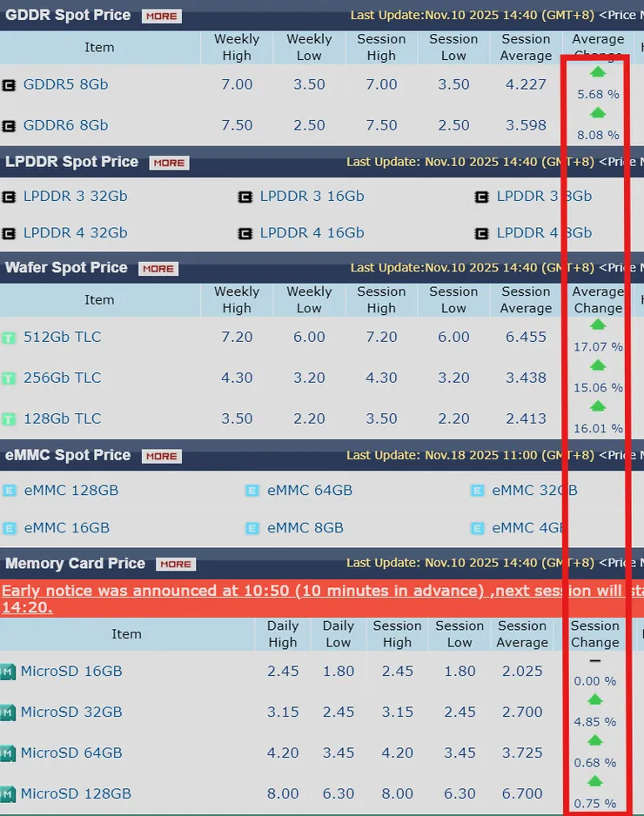Open the GDDR6 8Gb item link
644x816 pixels.
[x=65, y=125]
